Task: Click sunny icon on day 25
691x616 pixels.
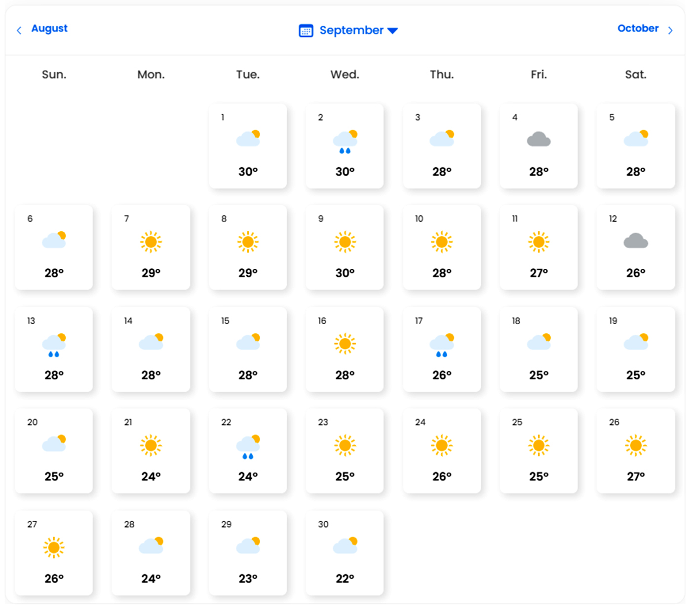Action: coord(539,446)
